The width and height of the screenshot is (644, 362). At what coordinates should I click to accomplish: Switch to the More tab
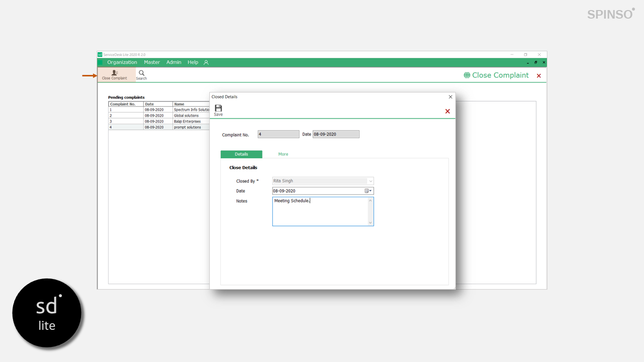click(x=283, y=154)
